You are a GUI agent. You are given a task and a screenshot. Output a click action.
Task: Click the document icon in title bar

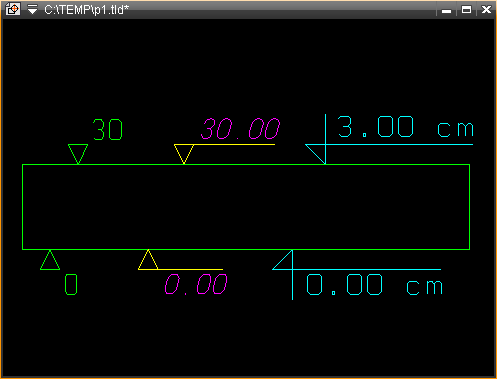click(13, 9)
